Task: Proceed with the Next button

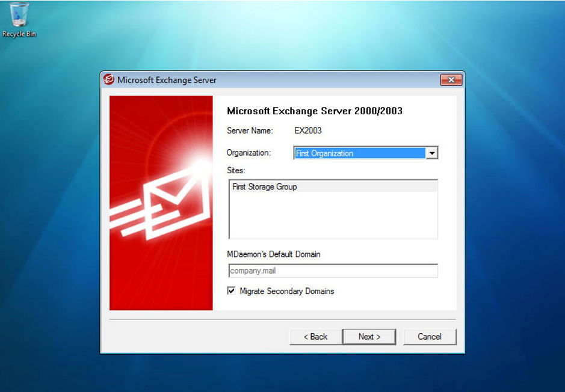Action: tap(369, 337)
